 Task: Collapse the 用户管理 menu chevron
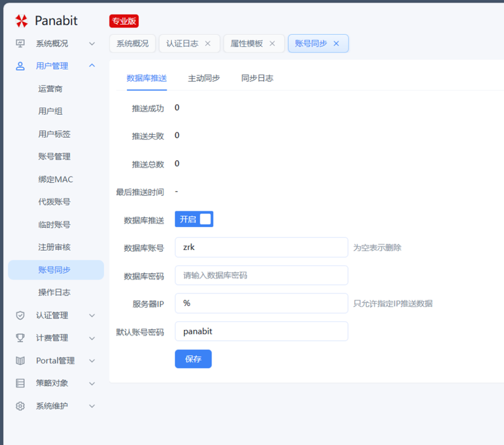[92, 66]
